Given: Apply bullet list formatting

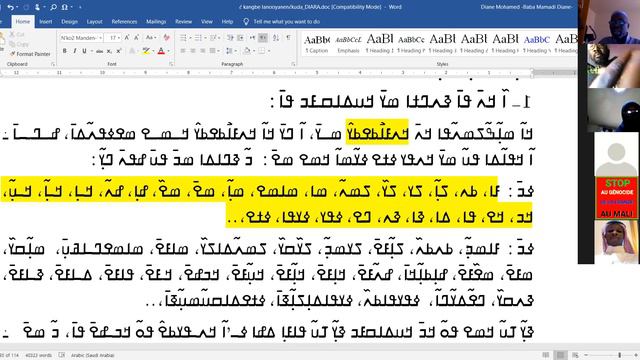Looking at the screenshot, I should (x=183, y=38).
